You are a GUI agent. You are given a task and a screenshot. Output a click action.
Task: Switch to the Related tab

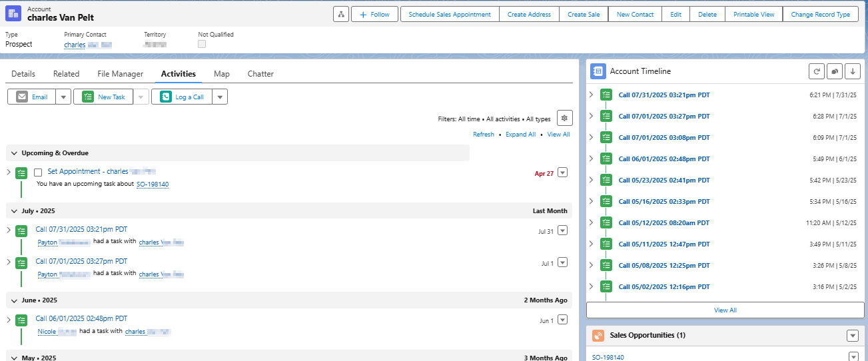click(x=66, y=74)
